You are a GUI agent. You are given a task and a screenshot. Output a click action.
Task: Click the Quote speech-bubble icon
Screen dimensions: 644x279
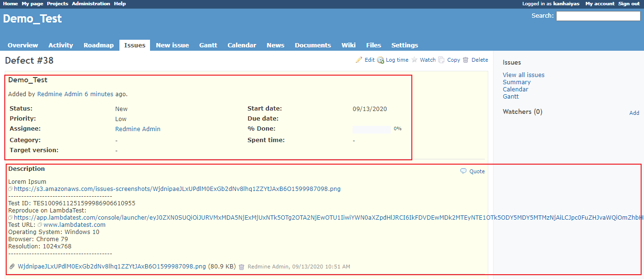pyautogui.click(x=463, y=171)
